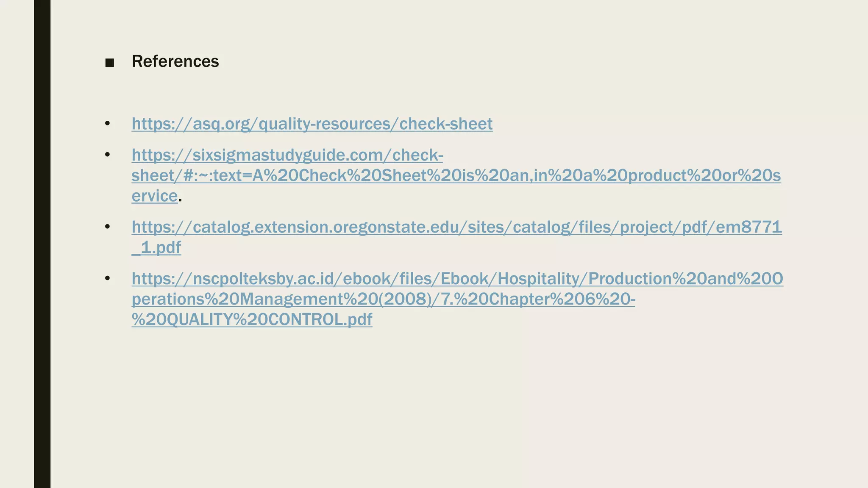The width and height of the screenshot is (868, 488).
Task: Click the line starting 'sheet/#:~:text=A%20Check'
Action: 456,175
